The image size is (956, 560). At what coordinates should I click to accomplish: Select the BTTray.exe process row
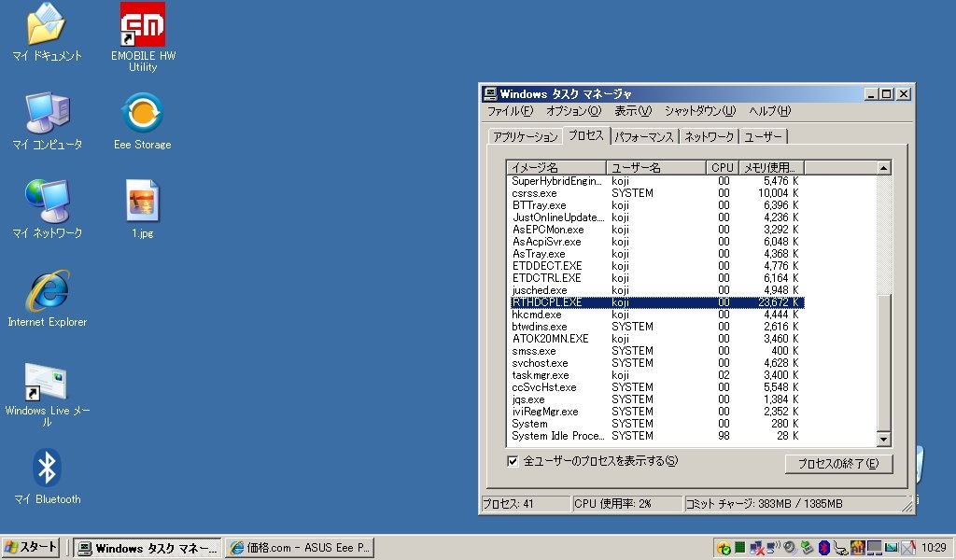[x=655, y=205]
